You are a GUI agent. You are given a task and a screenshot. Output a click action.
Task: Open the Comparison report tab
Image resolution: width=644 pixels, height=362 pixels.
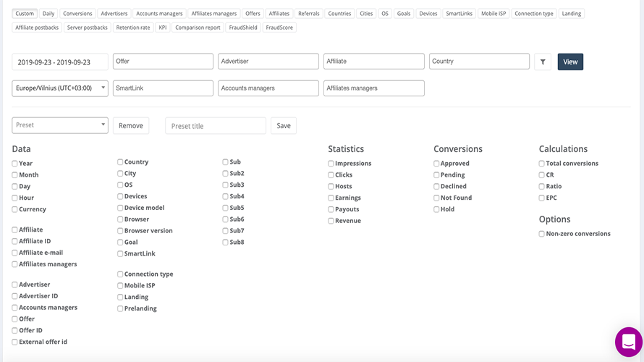coord(198,28)
